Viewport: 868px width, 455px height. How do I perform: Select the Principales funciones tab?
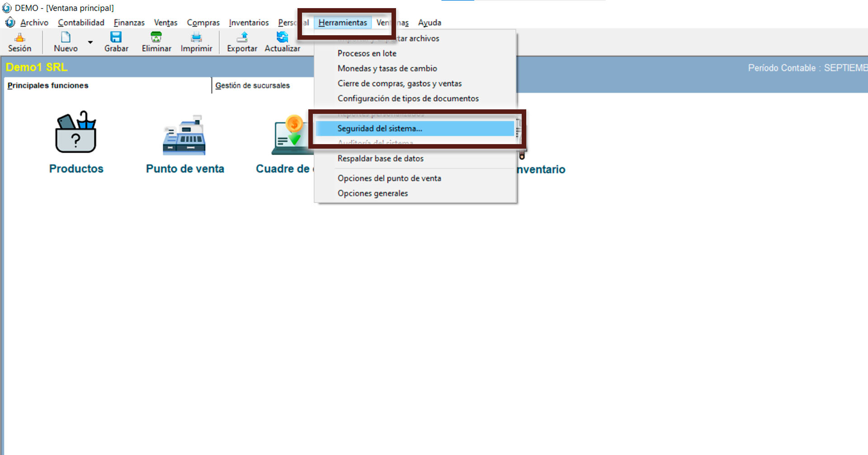pyautogui.click(x=48, y=85)
